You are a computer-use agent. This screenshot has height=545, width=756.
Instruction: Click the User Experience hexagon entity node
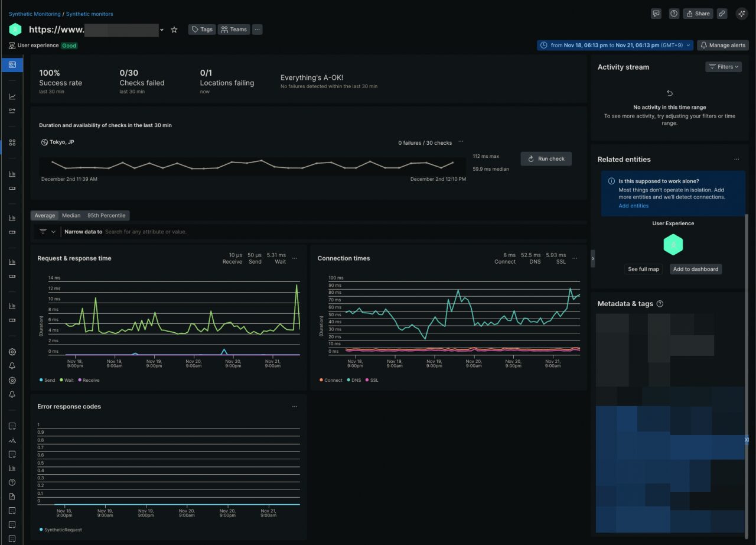[673, 244]
